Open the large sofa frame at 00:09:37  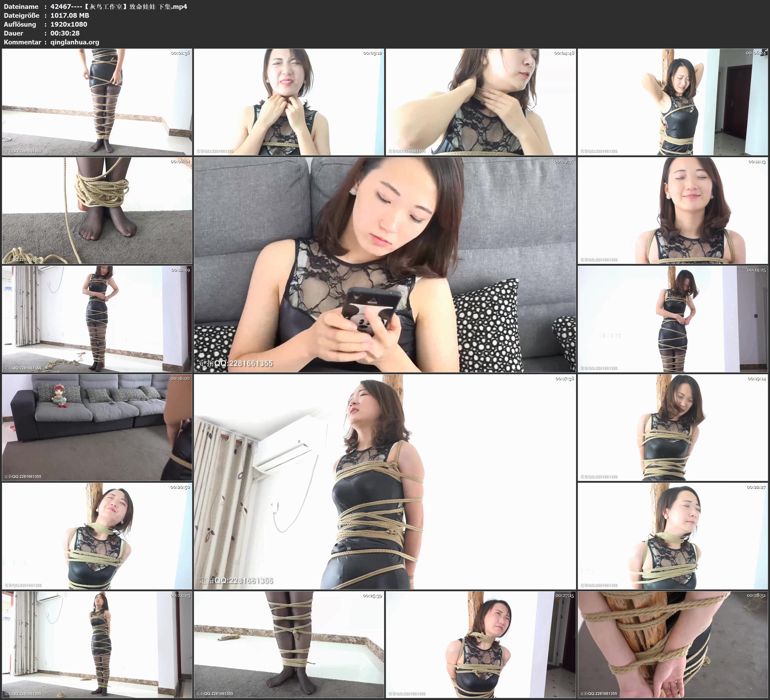coord(385,265)
